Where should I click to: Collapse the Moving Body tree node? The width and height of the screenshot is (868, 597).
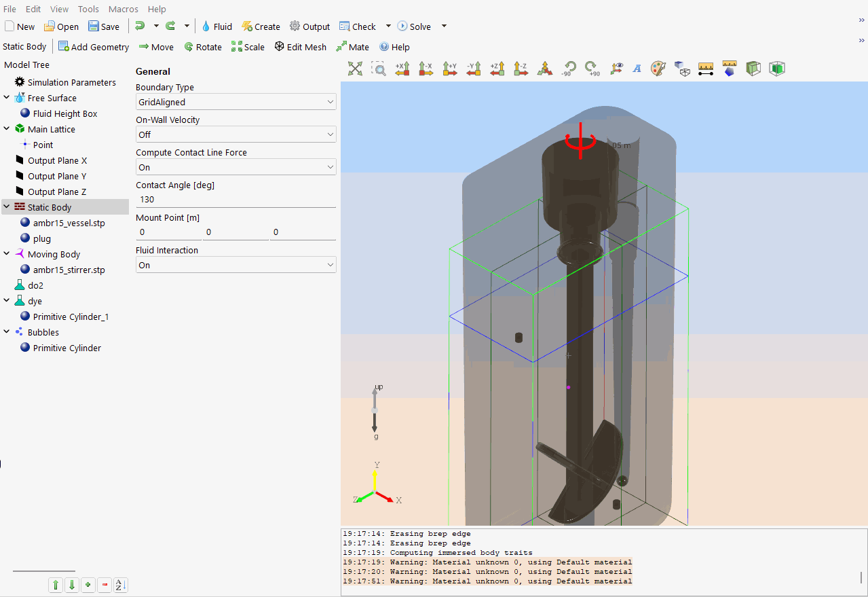click(x=7, y=254)
